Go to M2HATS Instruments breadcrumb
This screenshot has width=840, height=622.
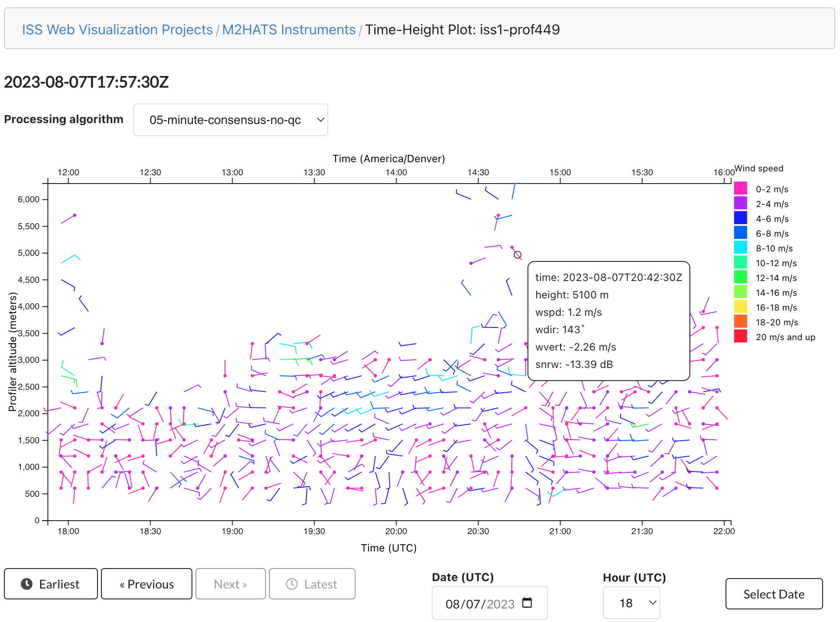click(x=289, y=30)
